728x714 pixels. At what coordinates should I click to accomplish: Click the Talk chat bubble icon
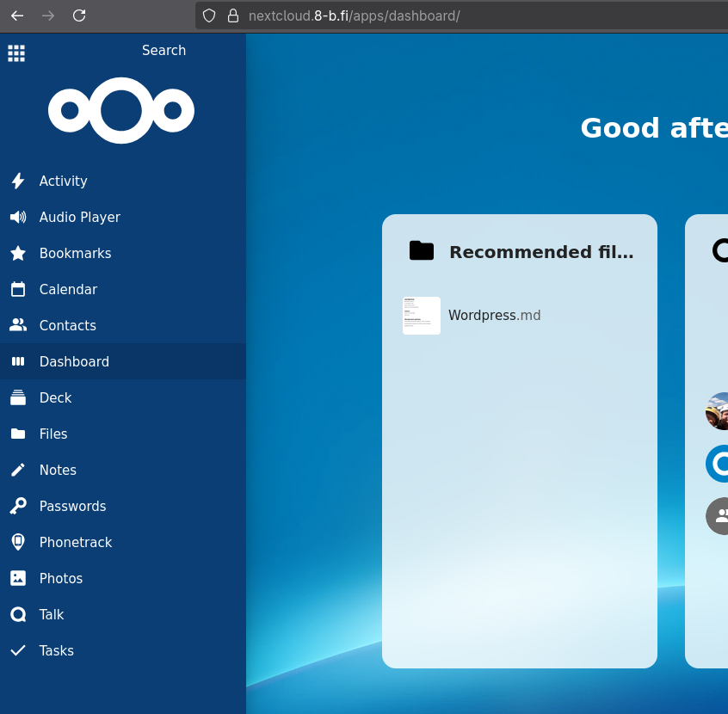(17, 614)
